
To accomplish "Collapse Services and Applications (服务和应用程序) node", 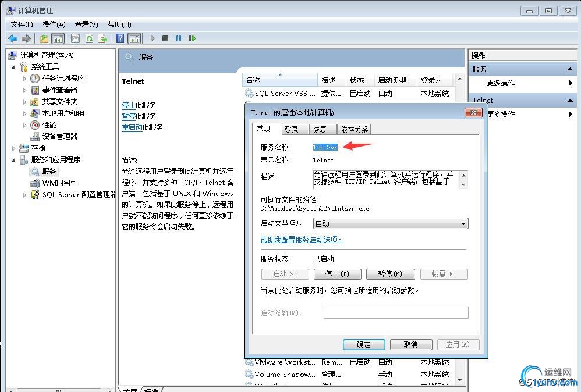I will (13, 160).
